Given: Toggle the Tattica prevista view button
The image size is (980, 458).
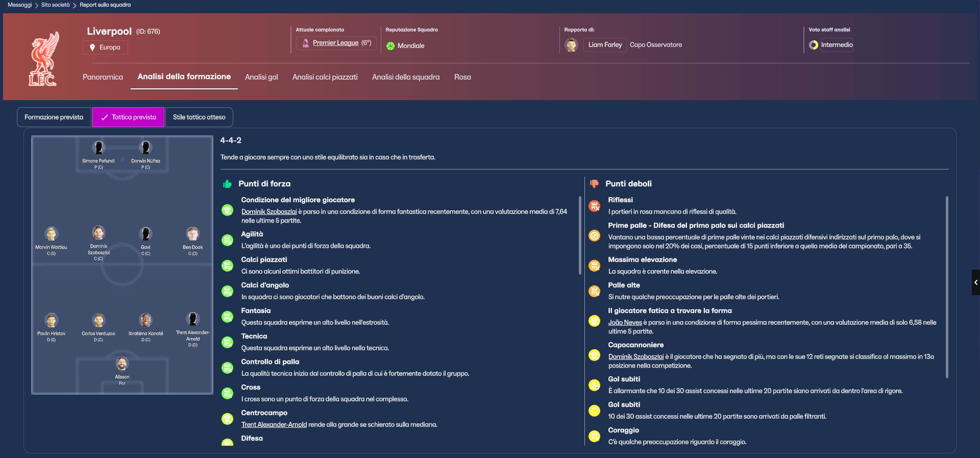Looking at the screenshot, I should [x=128, y=117].
